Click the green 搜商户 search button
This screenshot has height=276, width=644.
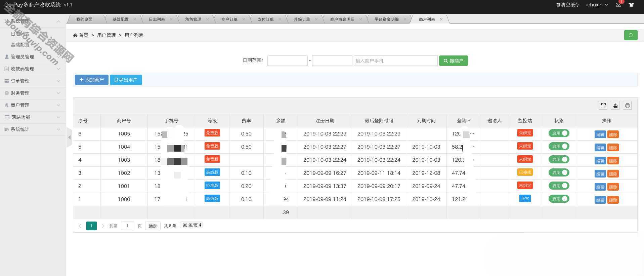click(453, 61)
